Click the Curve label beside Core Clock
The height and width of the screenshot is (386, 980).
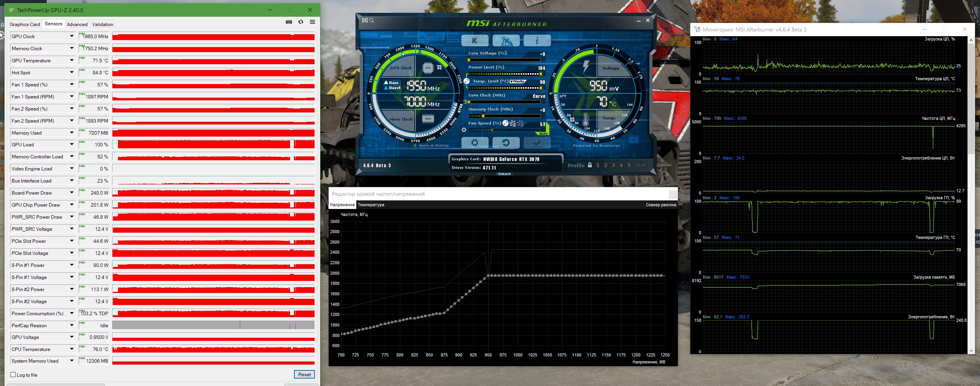pos(539,96)
